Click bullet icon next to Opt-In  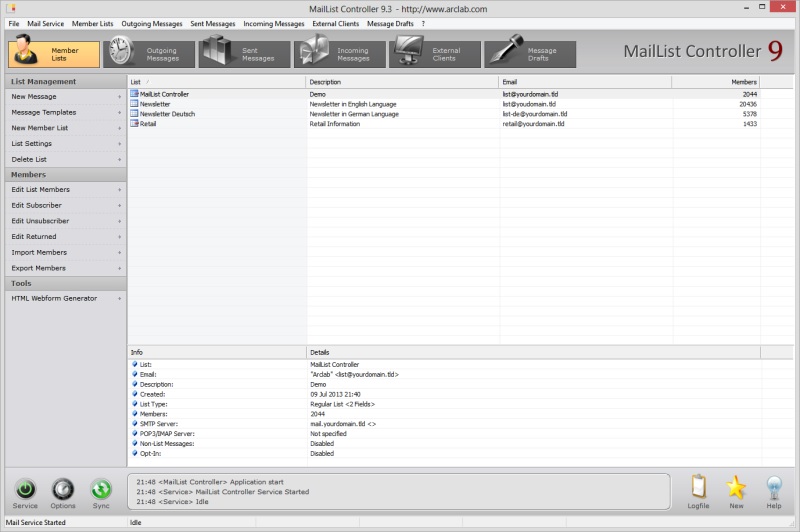click(x=135, y=453)
